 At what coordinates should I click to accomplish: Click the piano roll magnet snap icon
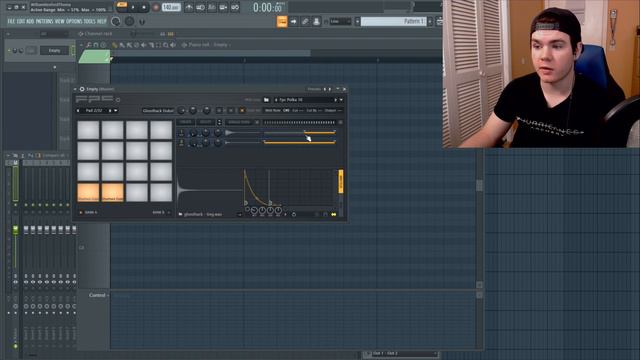click(96, 45)
